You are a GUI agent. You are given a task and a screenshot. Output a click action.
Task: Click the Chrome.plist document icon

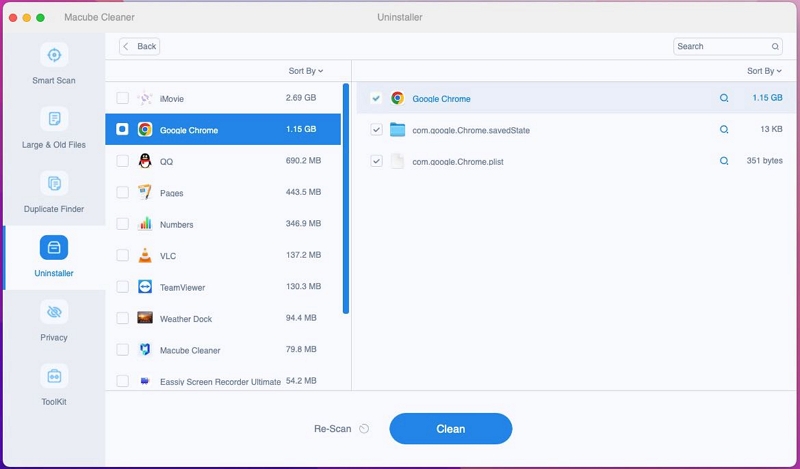coord(397,161)
